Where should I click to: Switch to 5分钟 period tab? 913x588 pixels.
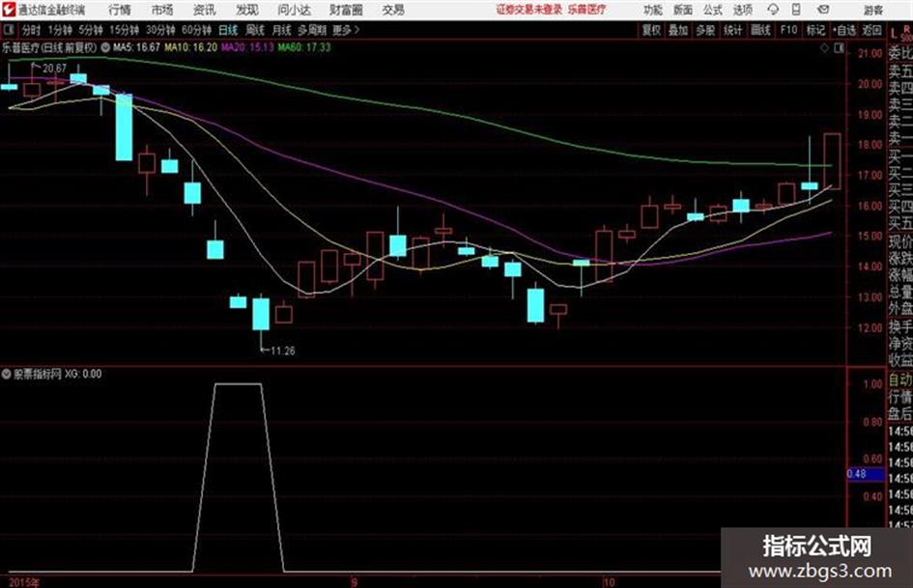(x=90, y=30)
